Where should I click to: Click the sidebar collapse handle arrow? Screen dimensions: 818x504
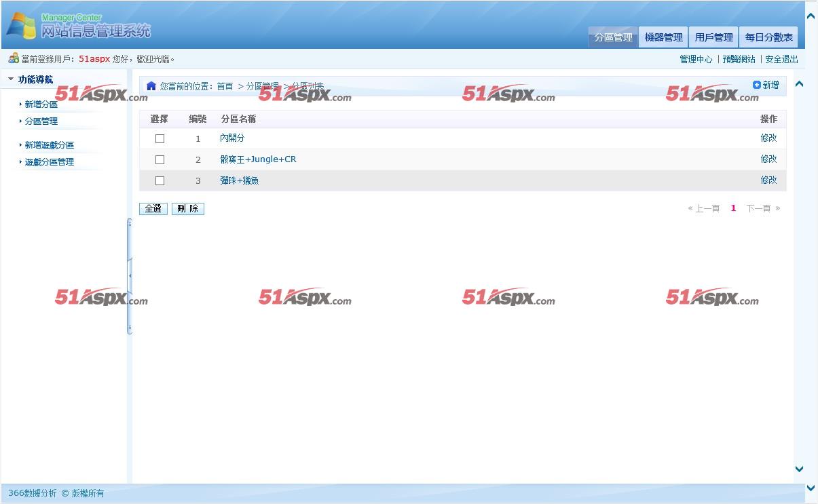coord(129,276)
